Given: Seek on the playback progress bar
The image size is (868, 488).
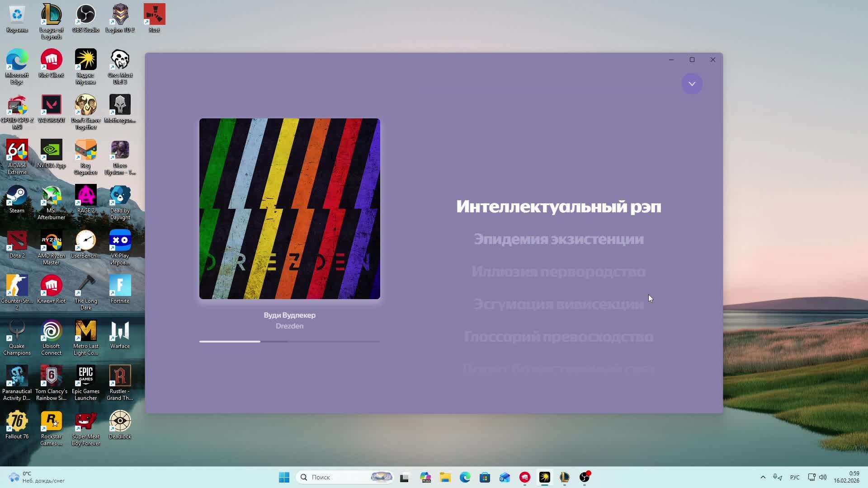Looking at the screenshot, I should (x=290, y=342).
